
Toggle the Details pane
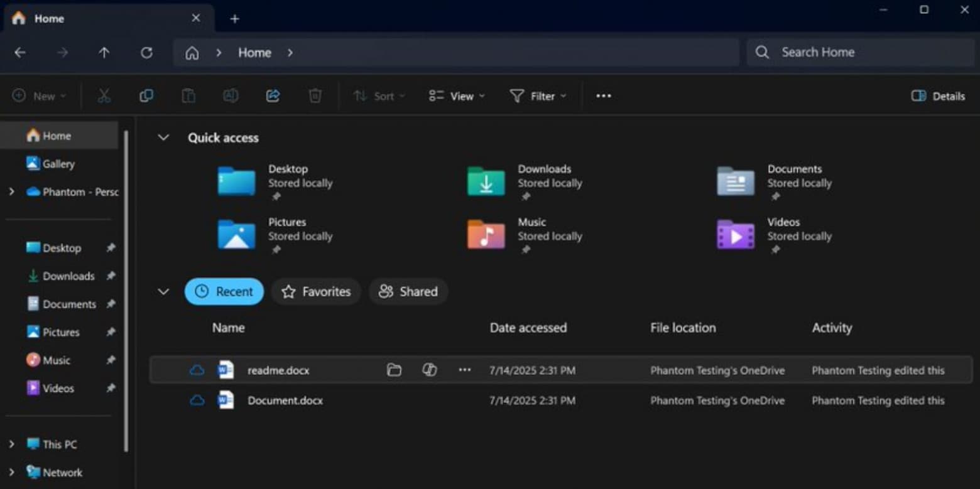tap(938, 96)
